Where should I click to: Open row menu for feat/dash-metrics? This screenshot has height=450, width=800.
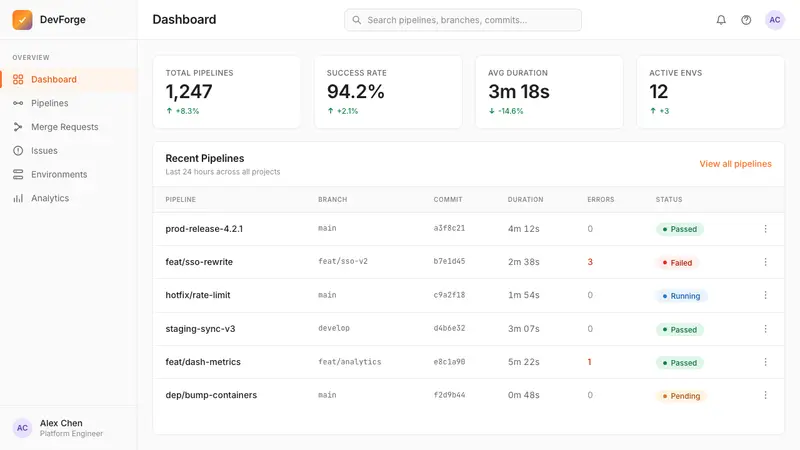point(765,362)
